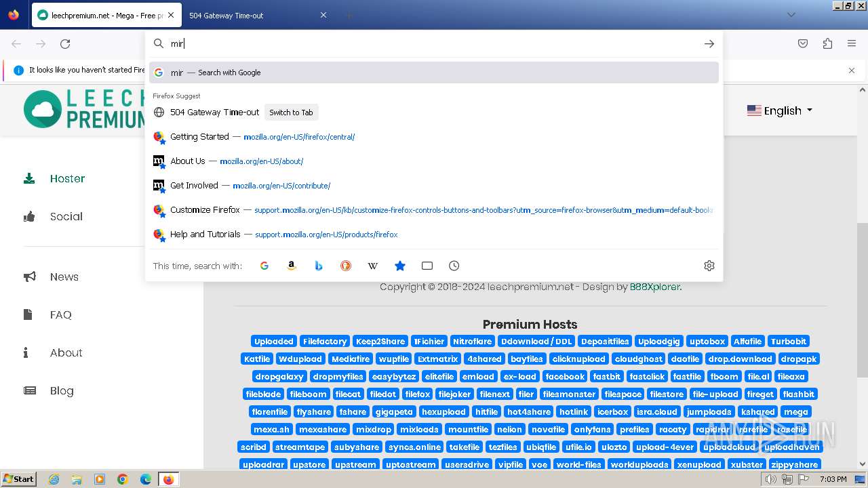
Task: Reload the page with the refresh icon
Action: pyautogui.click(x=65, y=44)
